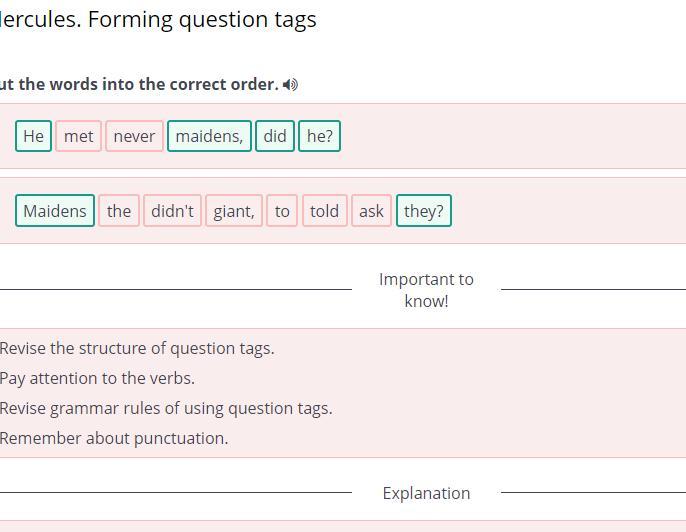Click the "Forming question tags" page title

(202, 19)
